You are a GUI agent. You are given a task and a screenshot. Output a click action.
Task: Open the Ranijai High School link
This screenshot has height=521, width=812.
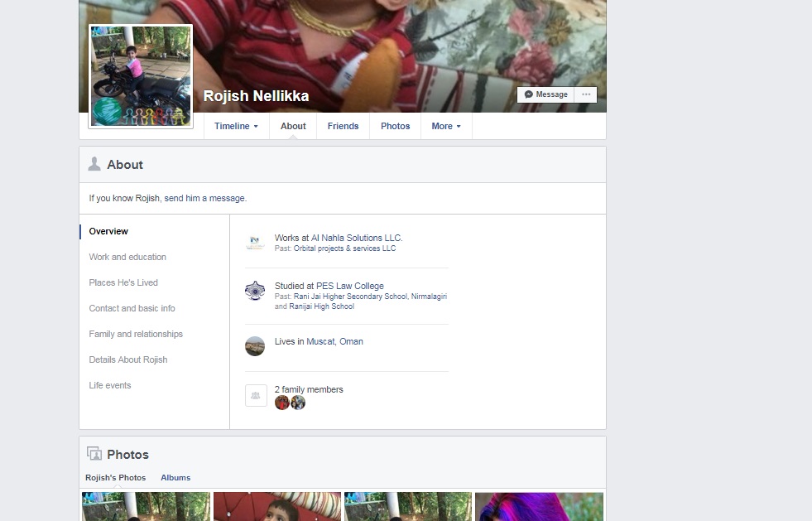322,306
